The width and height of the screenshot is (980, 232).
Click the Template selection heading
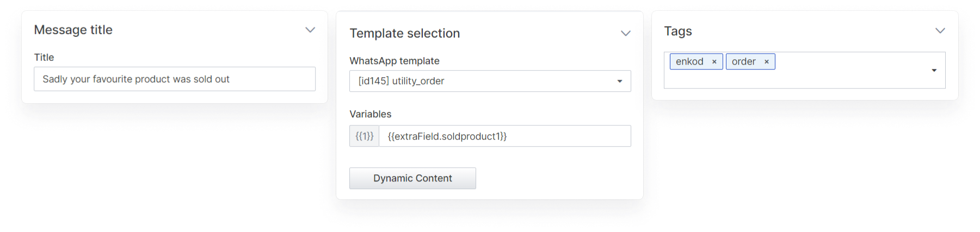404,33
